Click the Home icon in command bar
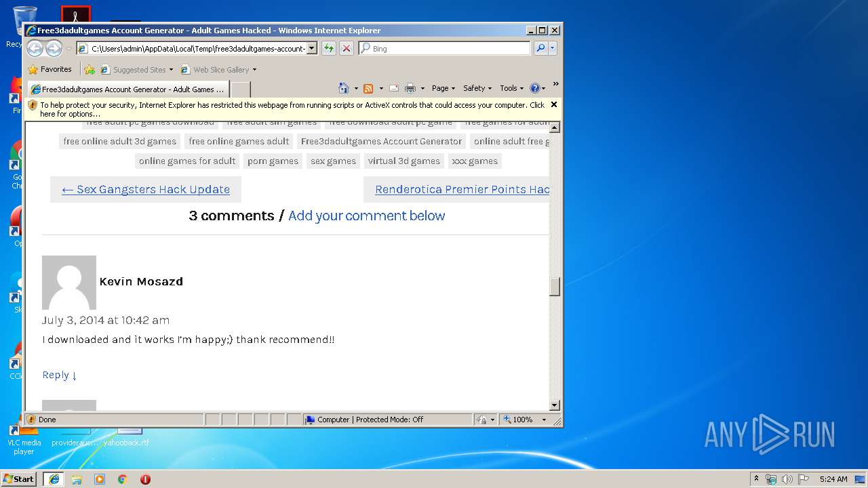 (x=344, y=88)
